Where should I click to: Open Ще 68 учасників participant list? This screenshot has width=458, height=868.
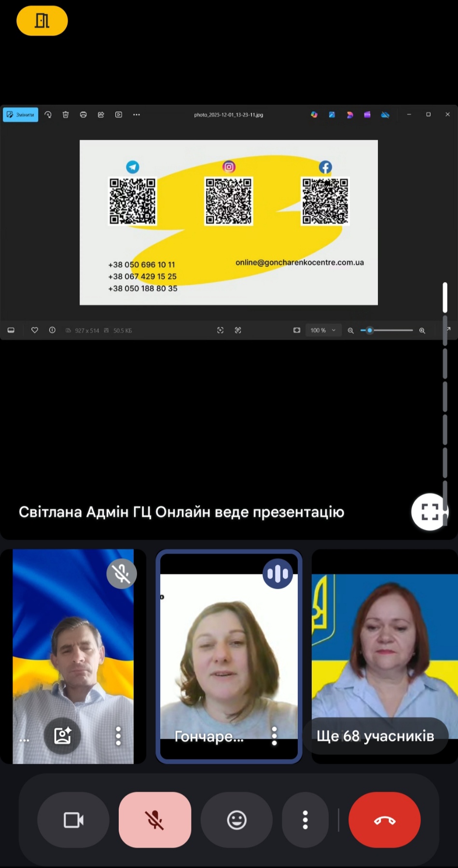pos(376,736)
